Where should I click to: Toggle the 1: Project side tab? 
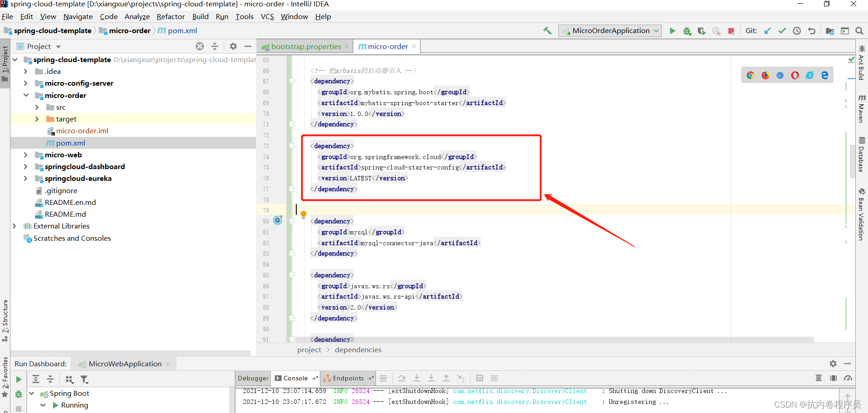coord(5,63)
